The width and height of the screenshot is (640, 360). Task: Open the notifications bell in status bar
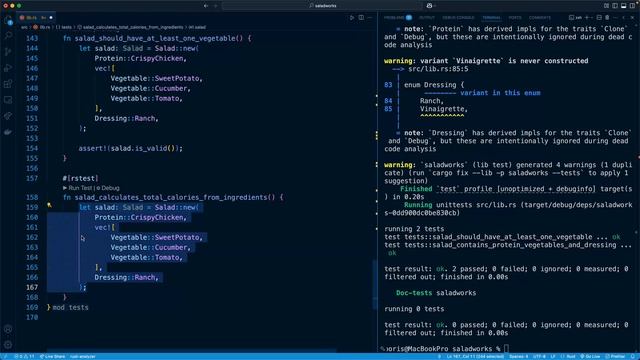click(633, 356)
